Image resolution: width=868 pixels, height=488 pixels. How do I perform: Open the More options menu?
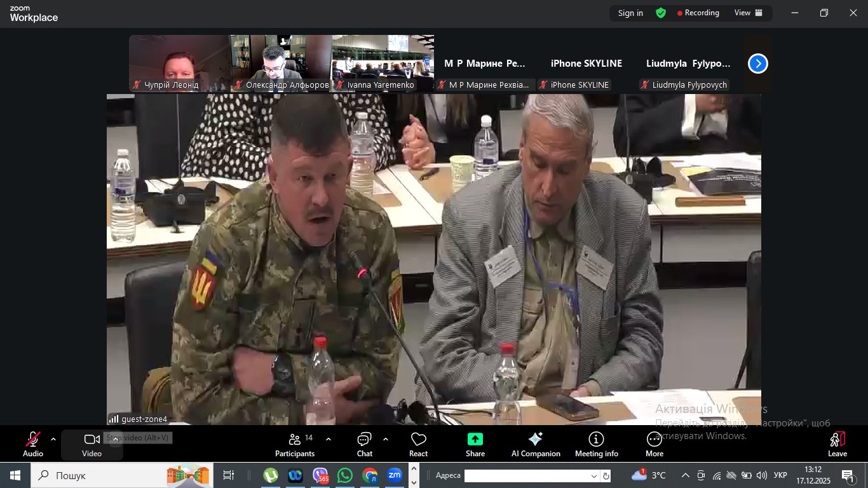point(654,444)
